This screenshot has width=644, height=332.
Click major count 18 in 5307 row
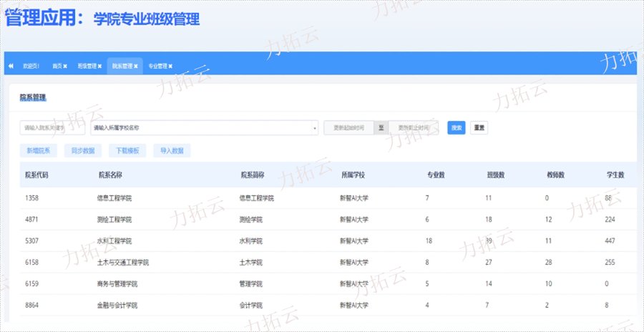point(429,241)
